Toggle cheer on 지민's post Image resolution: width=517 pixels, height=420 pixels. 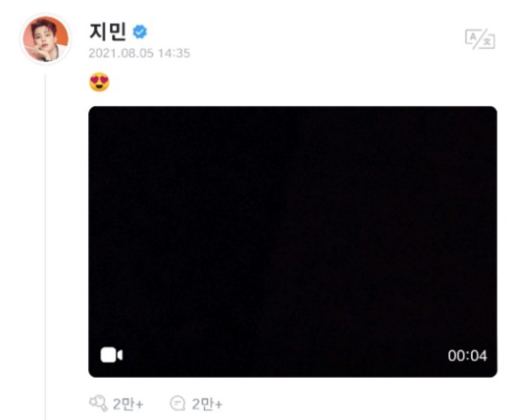tap(99, 403)
